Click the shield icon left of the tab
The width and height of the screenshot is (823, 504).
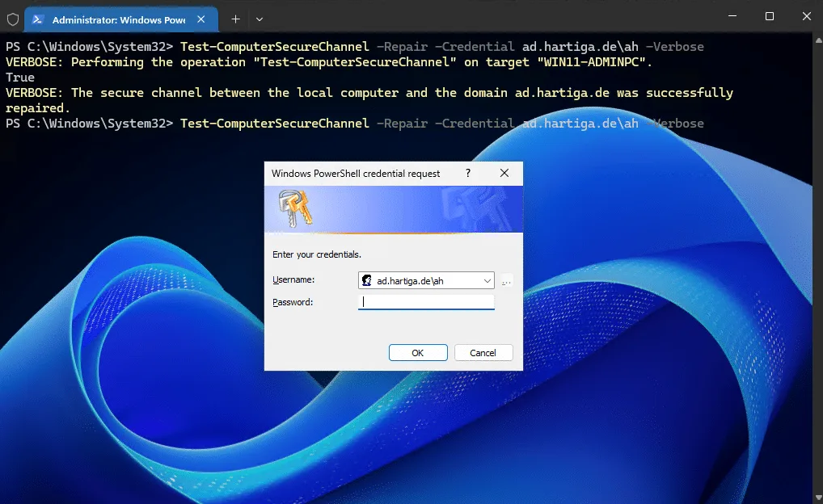click(x=12, y=19)
